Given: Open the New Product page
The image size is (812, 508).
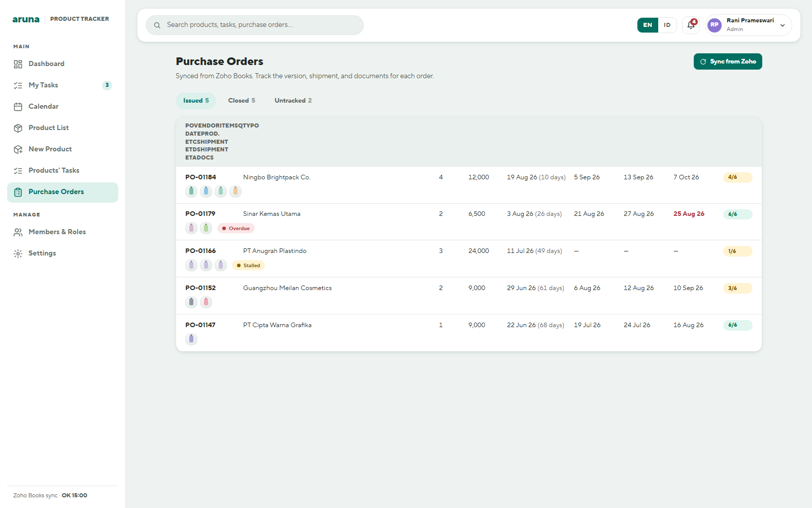Looking at the screenshot, I should coord(62,149).
